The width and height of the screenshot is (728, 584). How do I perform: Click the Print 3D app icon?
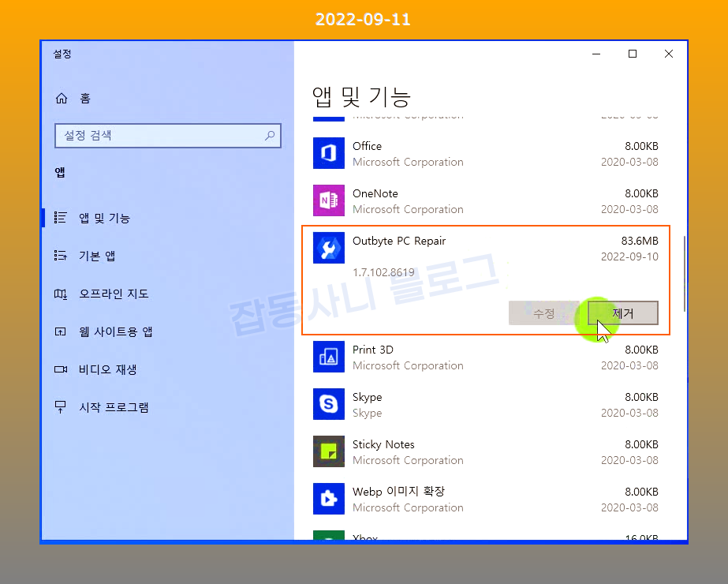click(x=329, y=357)
